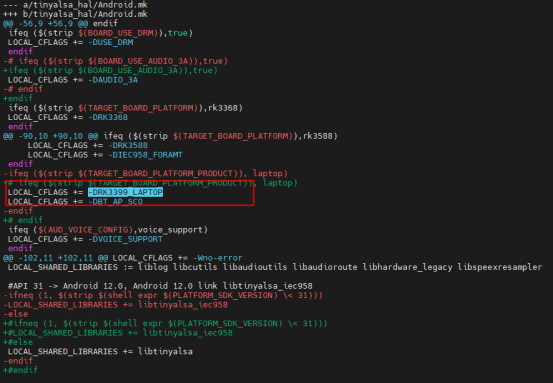Screen dimensions: 553x383
Task: Click the 'libcutils' library name
Action: click(195, 267)
